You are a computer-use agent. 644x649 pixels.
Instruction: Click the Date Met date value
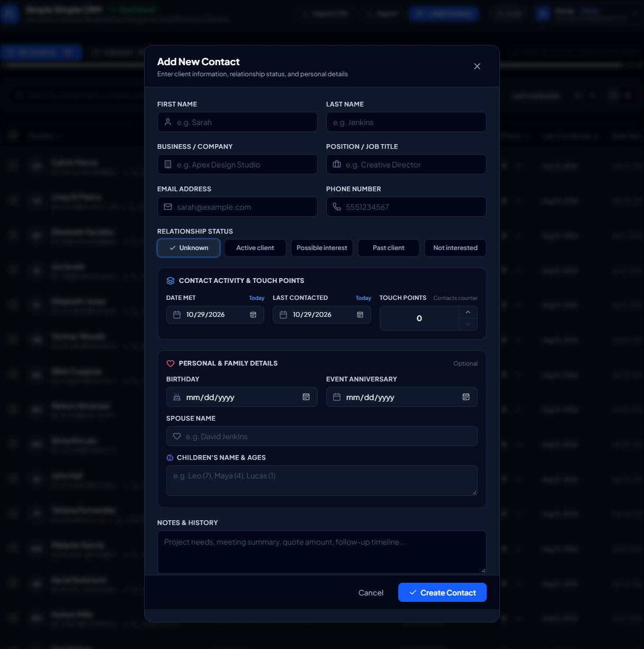click(x=205, y=315)
